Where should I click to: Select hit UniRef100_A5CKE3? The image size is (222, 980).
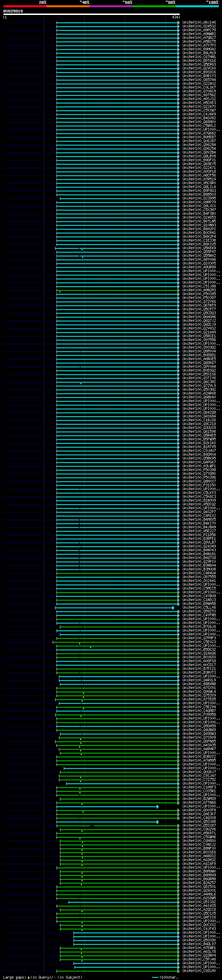199,103
